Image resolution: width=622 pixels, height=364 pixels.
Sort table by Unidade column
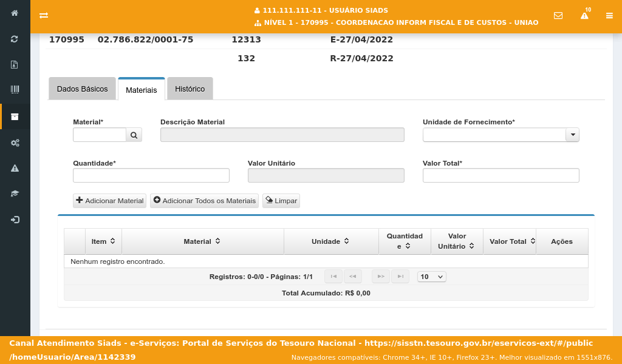coord(331,241)
